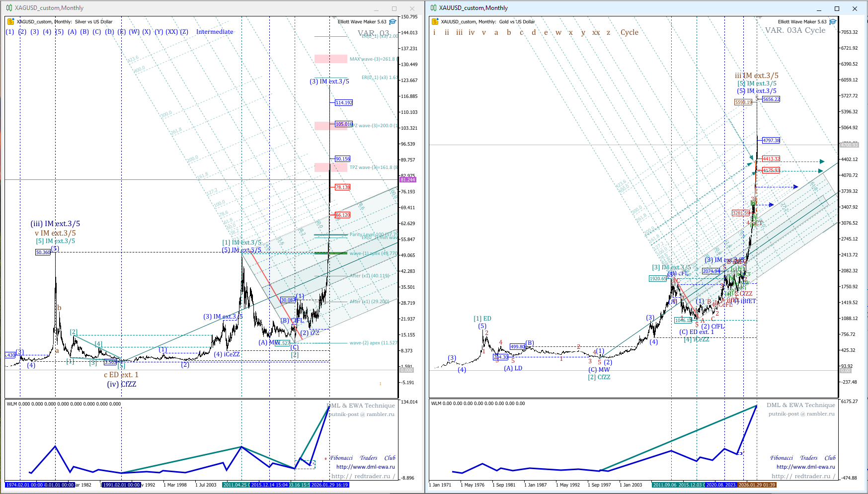The height and width of the screenshot is (494, 868).
Task: Select the (XX) wave label on the silver chart
Action: tap(171, 32)
